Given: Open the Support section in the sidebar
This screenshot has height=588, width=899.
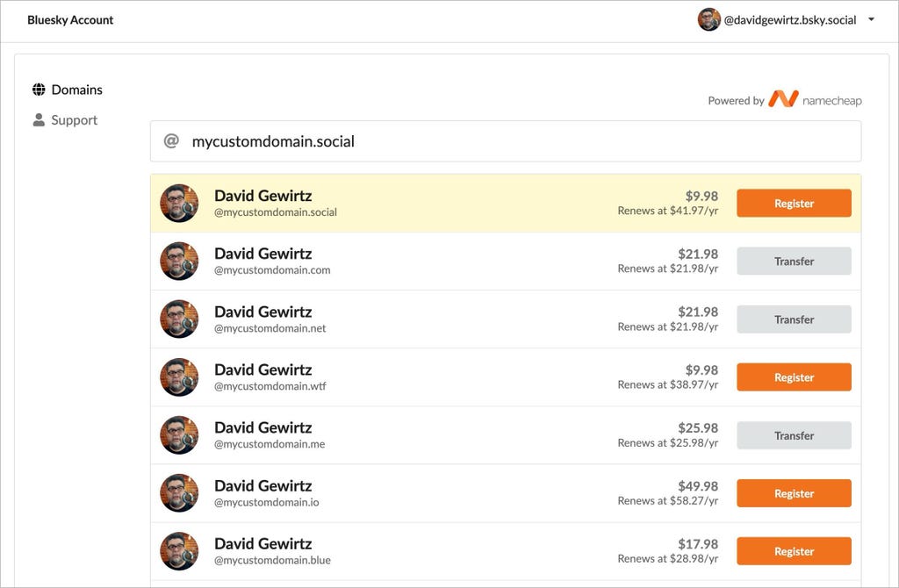Looking at the screenshot, I should click(65, 119).
